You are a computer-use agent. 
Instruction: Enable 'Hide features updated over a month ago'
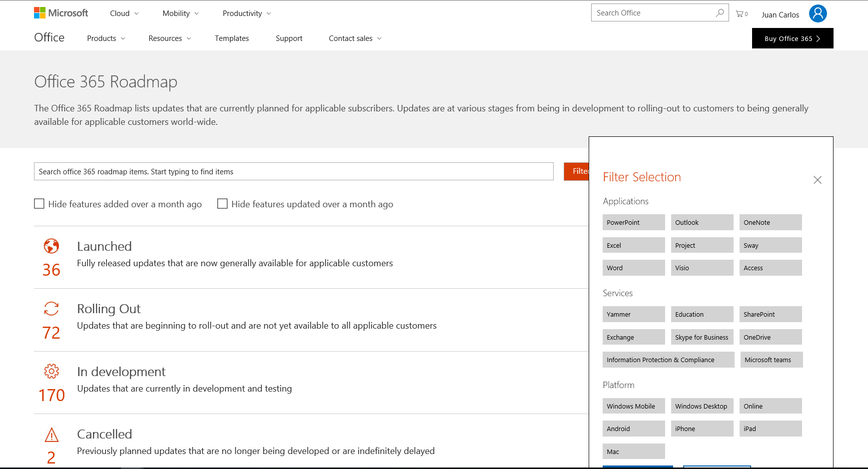coord(222,203)
